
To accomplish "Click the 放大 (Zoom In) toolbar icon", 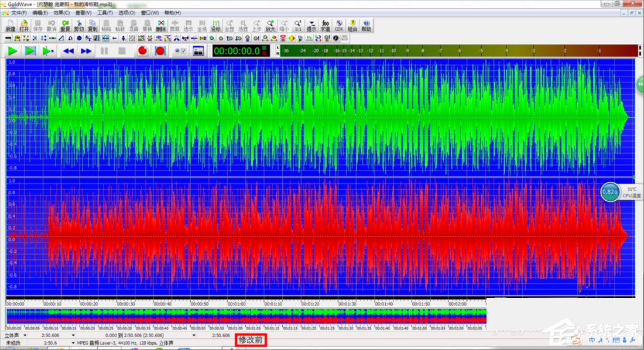I will tap(270, 25).
